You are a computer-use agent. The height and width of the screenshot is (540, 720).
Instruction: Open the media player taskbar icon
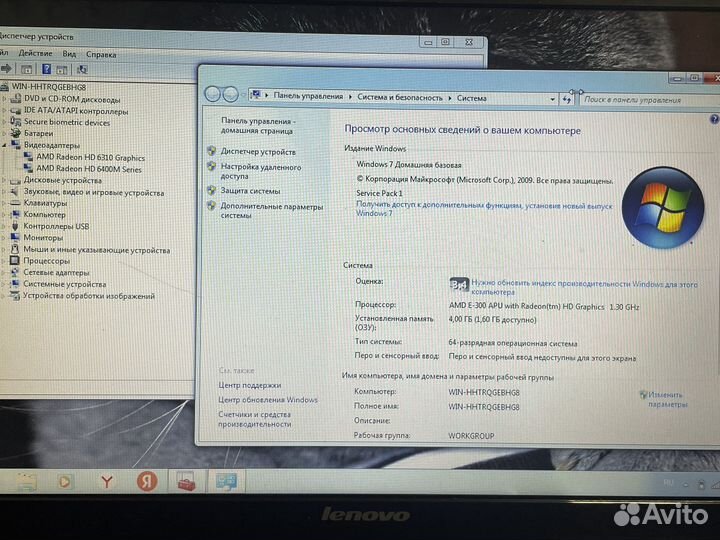point(65,481)
